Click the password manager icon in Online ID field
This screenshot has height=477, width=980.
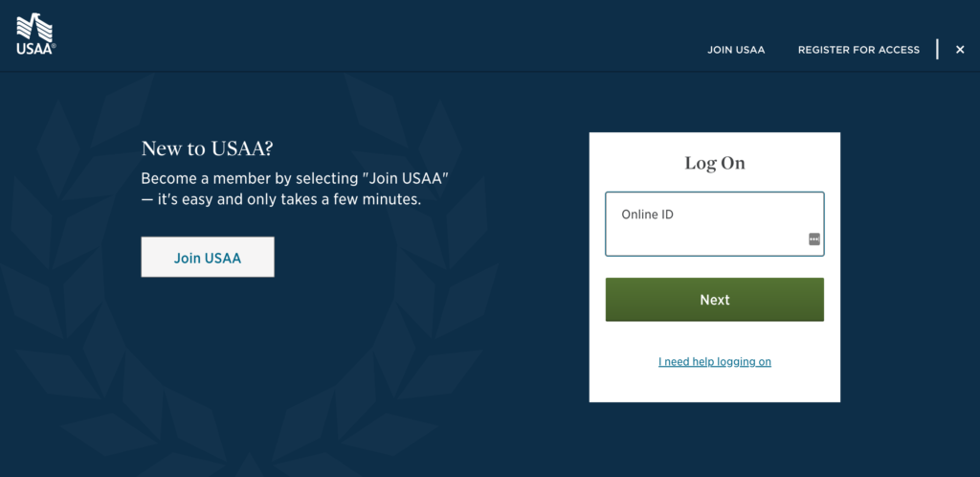(x=813, y=238)
